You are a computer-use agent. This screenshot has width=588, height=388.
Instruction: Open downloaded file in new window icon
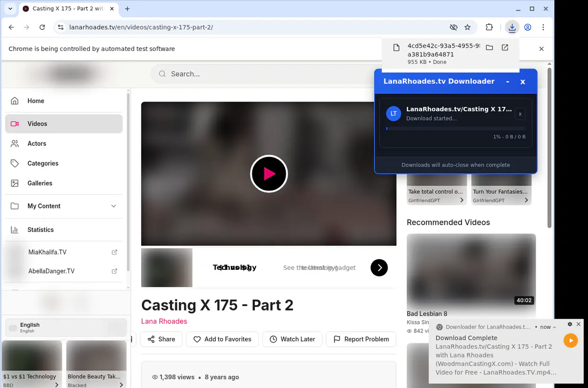[x=505, y=48]
